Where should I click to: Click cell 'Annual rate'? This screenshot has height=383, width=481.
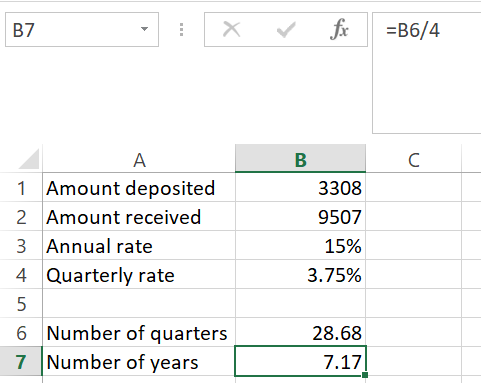[x=139, y=245]
